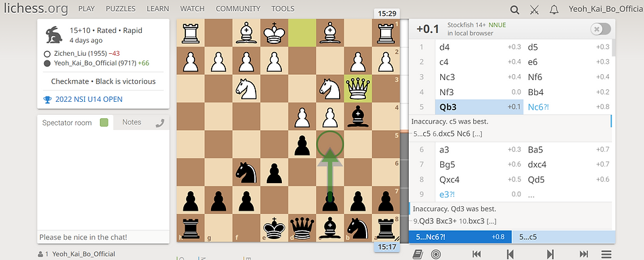644x260 pixels.
Task: Click the board resize handle corner
Action: [397, 238]
